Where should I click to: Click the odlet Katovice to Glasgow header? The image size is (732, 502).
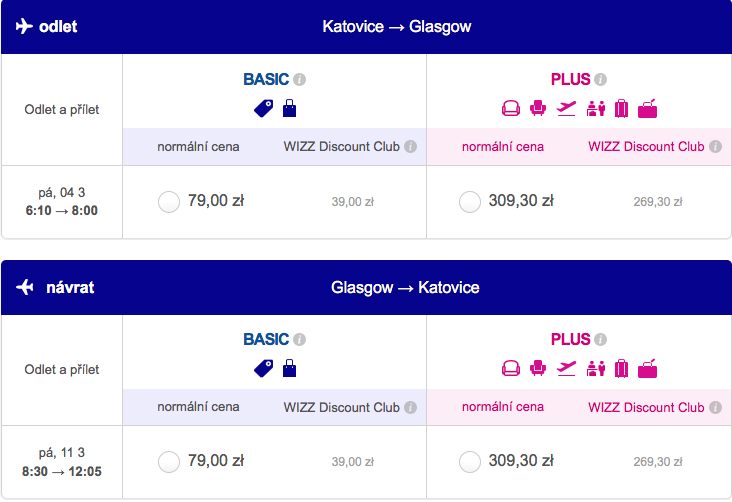click(366, 27)
